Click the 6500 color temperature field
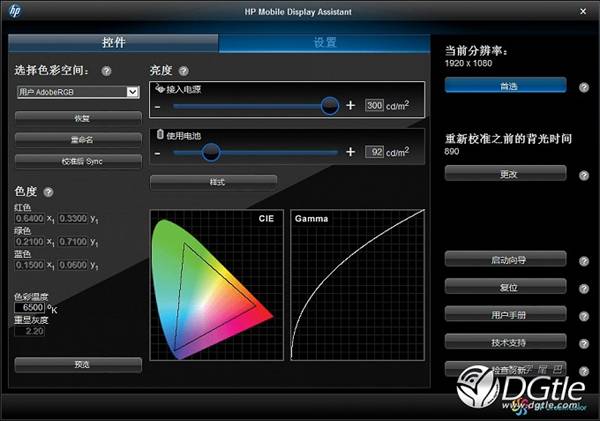This screenshot has height=421, width=600. [30, 307]
